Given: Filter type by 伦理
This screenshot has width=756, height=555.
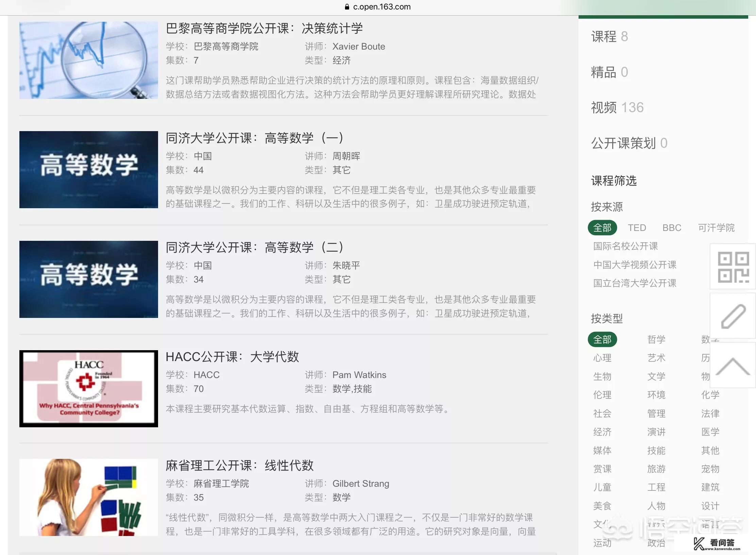Looking at the screenshot, I should pyautogui.click(x=602, y=395).
